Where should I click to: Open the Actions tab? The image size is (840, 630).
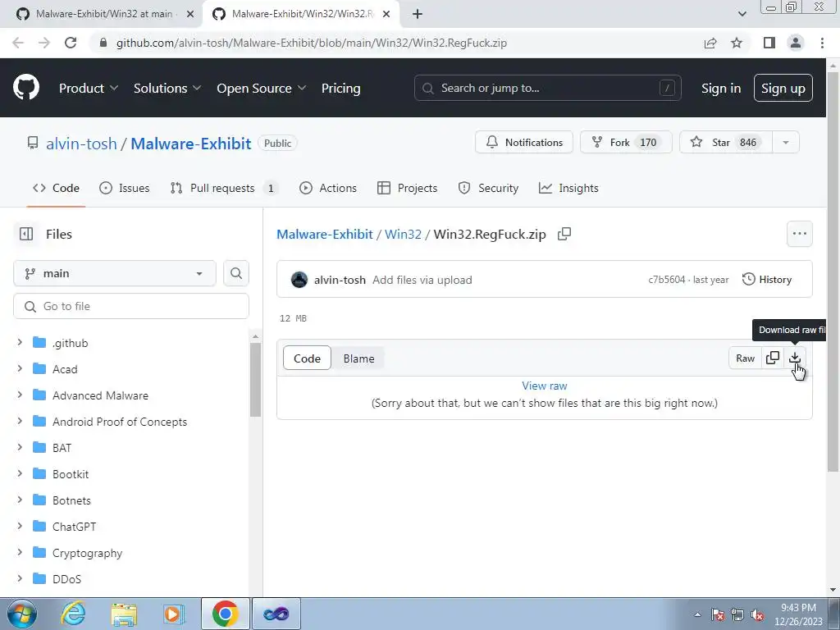pos(328,188)
